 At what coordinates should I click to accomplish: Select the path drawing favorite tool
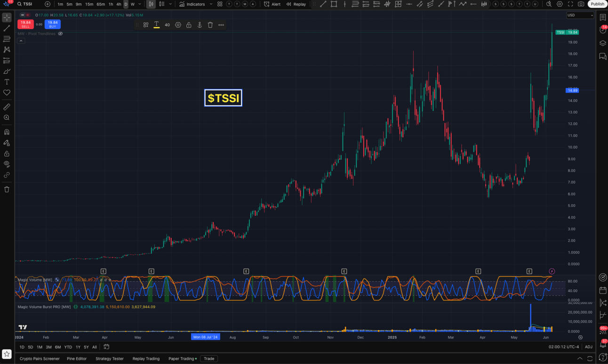463,4
